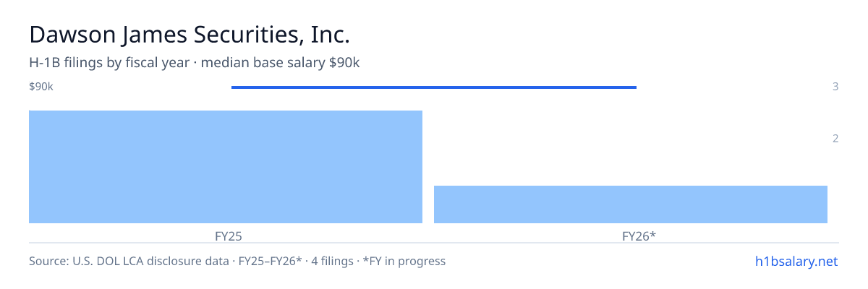Screen dimensions: 868x289
Task: Select the FY25 filings bar
Action: point(226,167)
